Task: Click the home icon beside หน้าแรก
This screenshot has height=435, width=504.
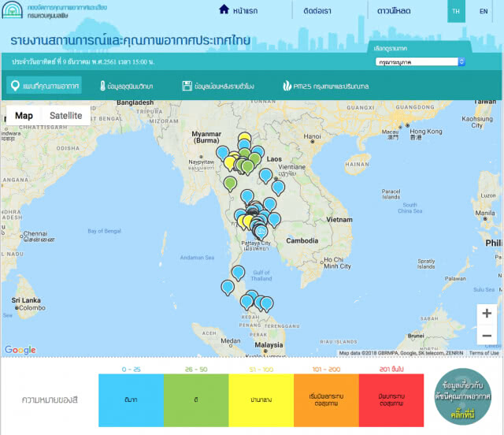Action: [x=224, y=9]
